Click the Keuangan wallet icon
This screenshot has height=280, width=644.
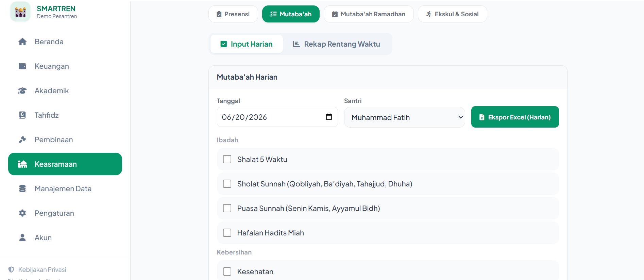click(x=22, y=66)
